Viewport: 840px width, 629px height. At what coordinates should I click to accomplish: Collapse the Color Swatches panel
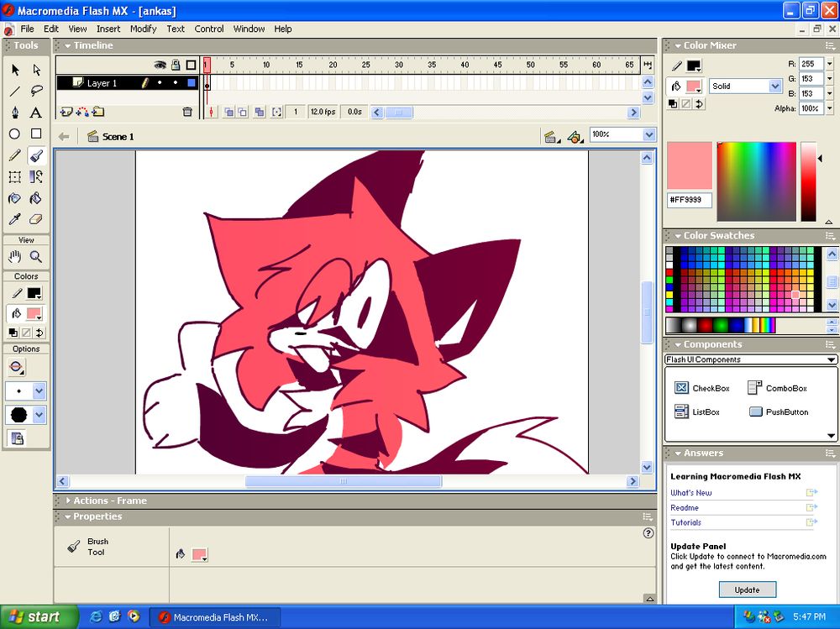click(x=678, y=236)
